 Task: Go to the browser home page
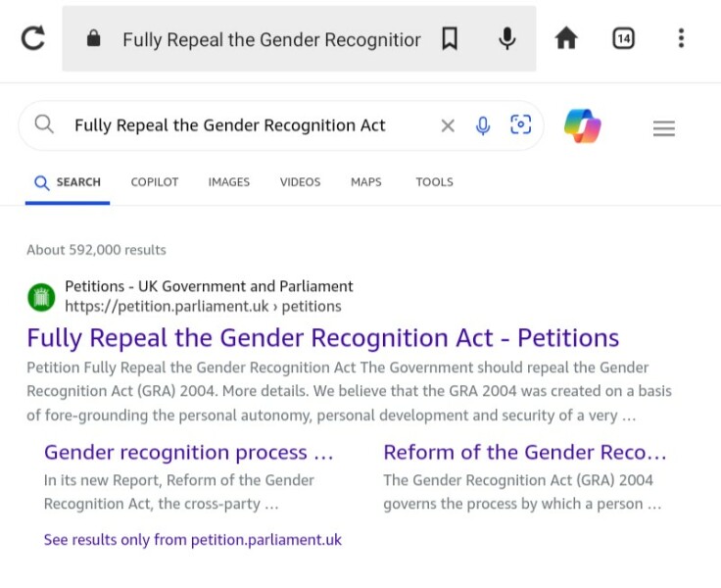tap(566, 39)
